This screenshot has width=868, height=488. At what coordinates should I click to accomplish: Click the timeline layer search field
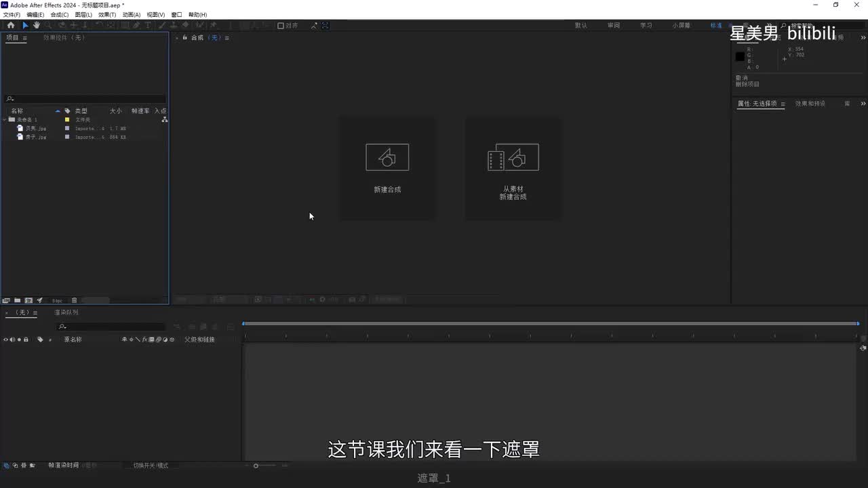111,327
